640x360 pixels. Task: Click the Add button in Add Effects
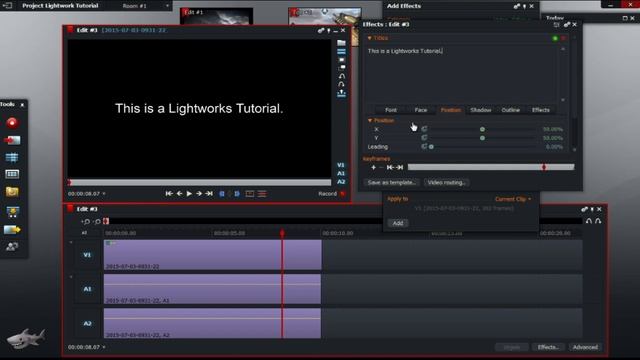point(398,223)
